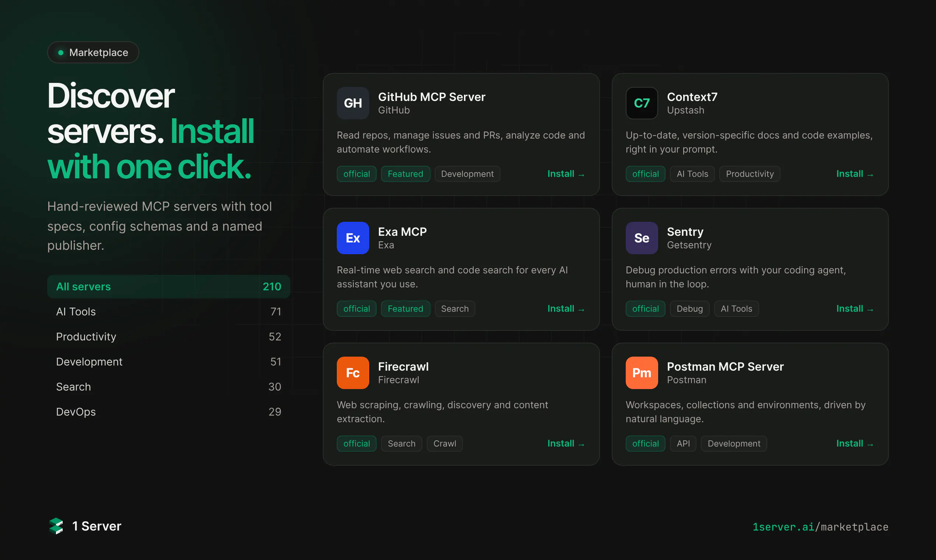Install the Context7 server

(855, 174)
